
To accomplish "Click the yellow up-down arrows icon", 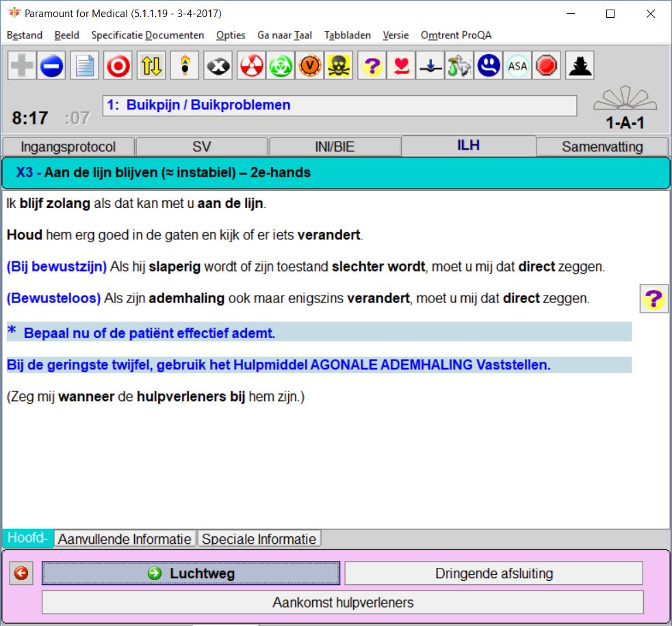I will [x=151, y=66].
